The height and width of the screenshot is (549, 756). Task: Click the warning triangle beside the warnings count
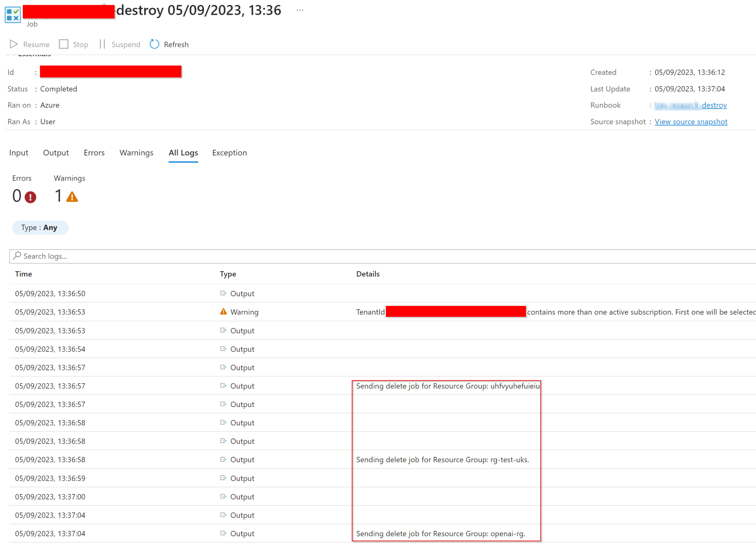[x=72, y=196]
